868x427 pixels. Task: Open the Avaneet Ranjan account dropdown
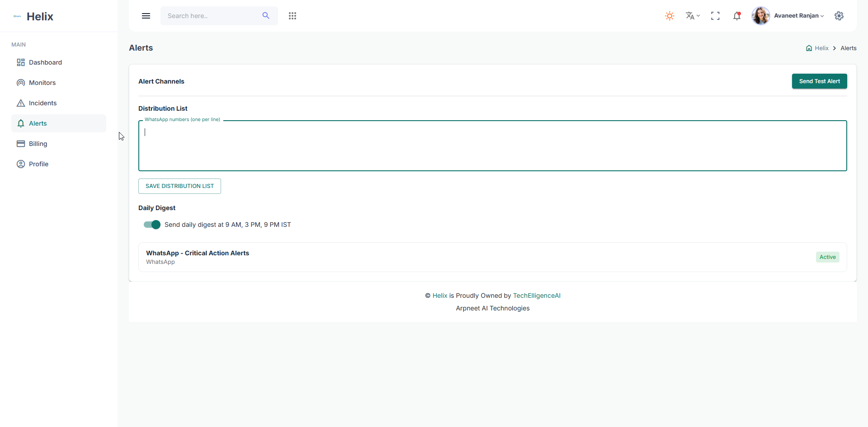798,15
